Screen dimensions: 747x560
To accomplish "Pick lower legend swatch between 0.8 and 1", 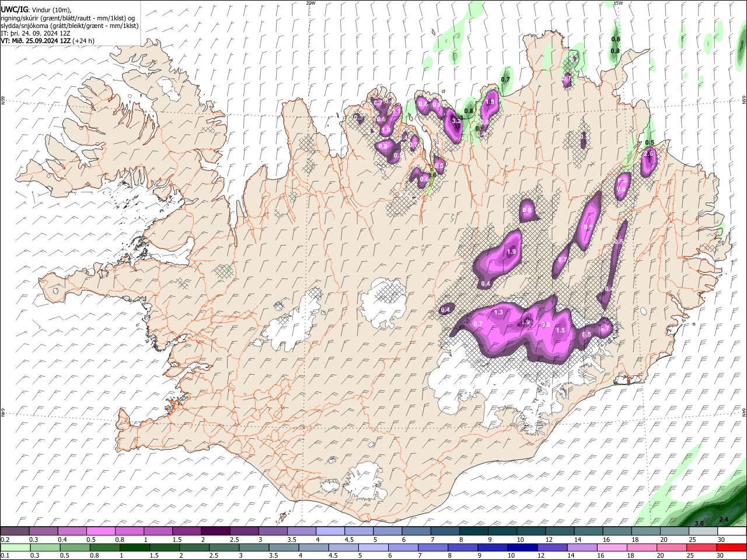I will (x=104, y=548).
